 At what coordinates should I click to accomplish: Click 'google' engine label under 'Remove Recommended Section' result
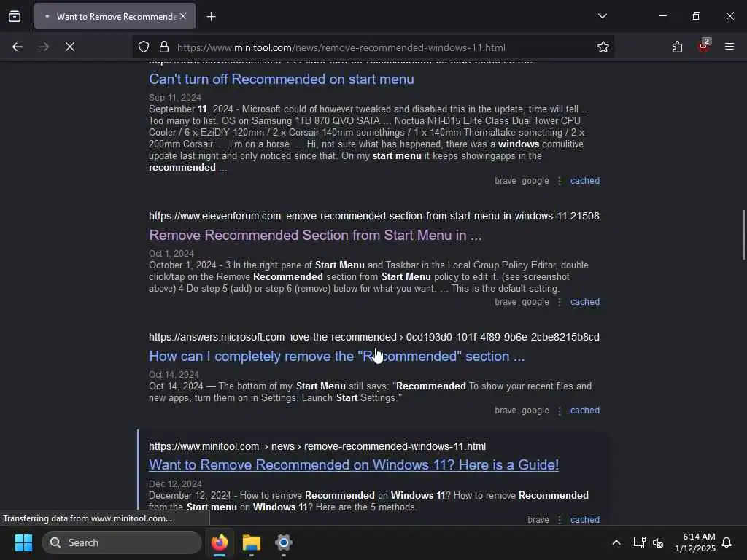(x=535, y=301)
